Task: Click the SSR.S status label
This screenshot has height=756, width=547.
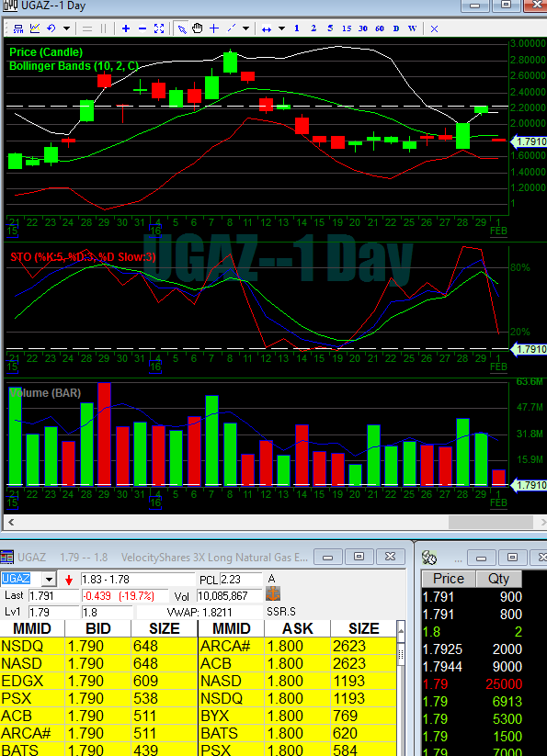Action: (x=280, y=612)
